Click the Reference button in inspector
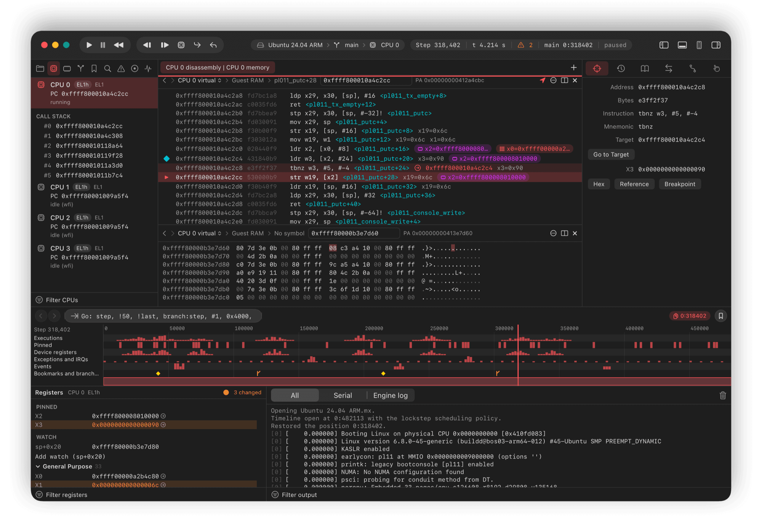Viewport: 762px width, 532px height. [634, 184]
